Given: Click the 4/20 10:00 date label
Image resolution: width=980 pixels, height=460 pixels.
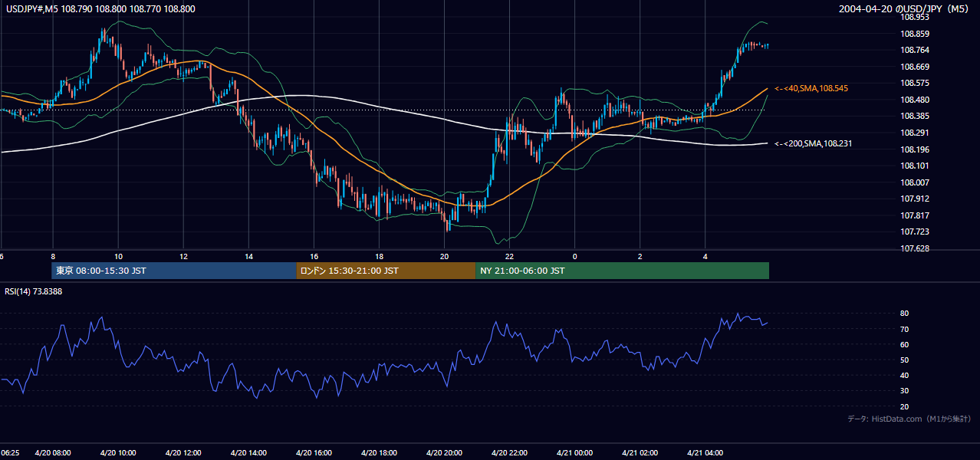Looking at the screenshot, I should click(118, 453).
